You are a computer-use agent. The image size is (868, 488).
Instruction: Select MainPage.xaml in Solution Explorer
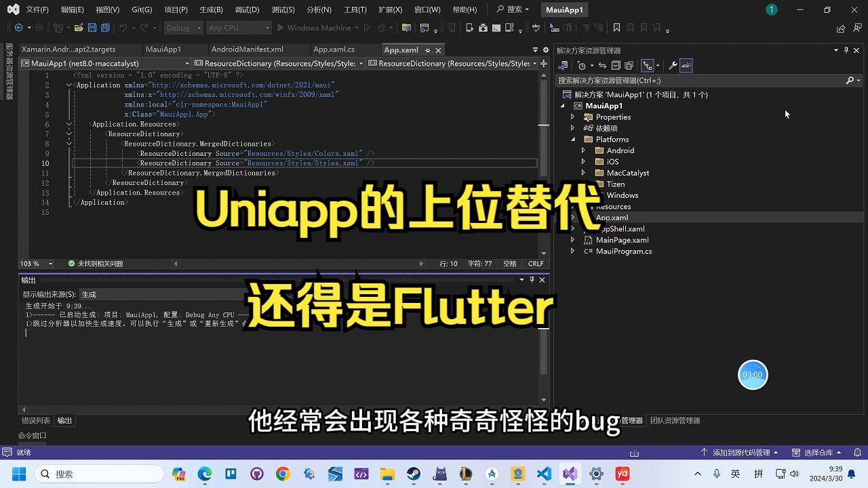[x=622, y=240]
